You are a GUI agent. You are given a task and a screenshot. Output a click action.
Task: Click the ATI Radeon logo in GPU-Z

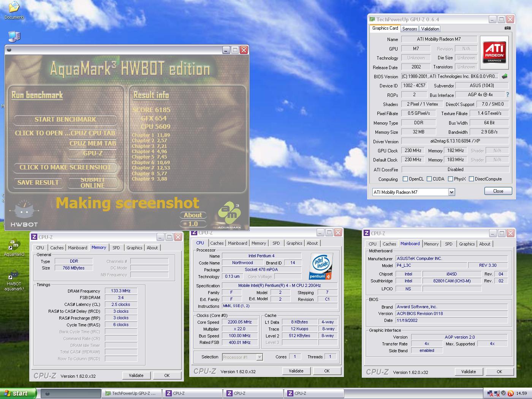(494, 52)
